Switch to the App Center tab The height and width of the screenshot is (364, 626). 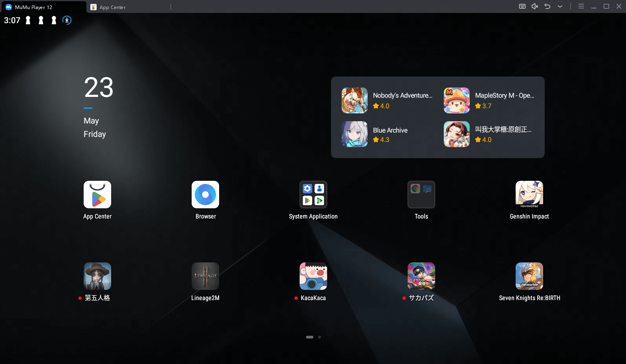click(129, 7)
